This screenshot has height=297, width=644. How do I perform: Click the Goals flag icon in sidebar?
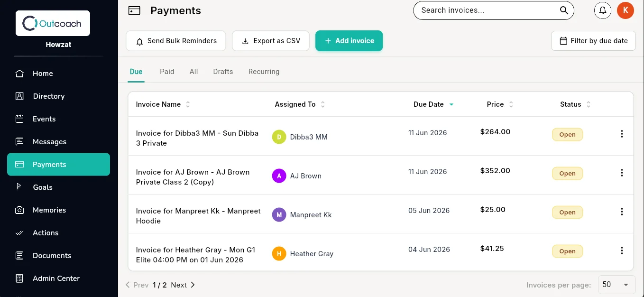(19, 187)
